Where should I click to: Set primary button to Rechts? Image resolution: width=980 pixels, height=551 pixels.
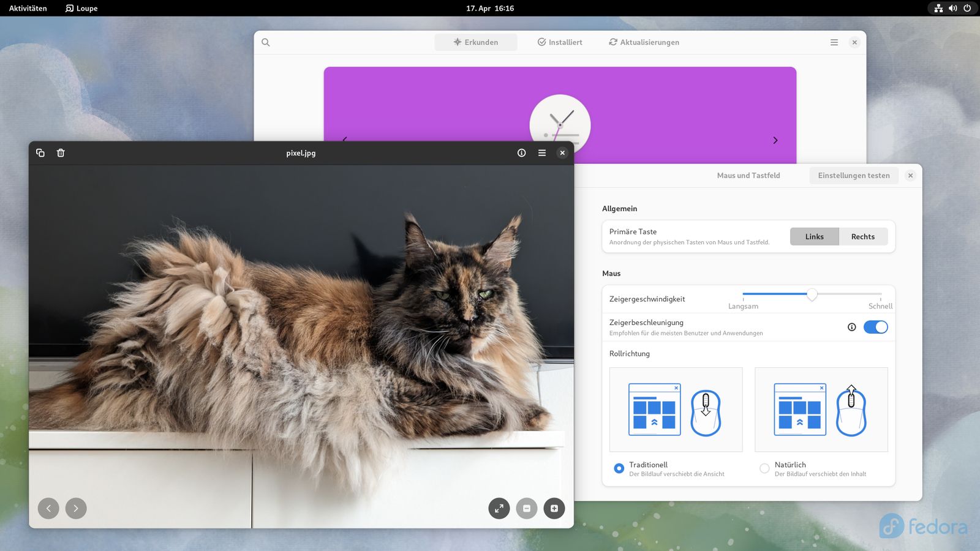862,237
